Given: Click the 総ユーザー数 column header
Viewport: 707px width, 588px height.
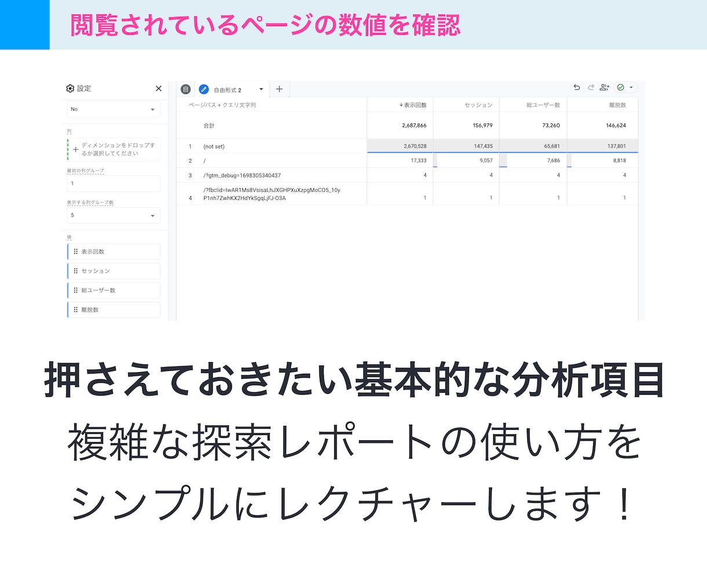Looking at the screenshot, I should [x=544, y=105].
